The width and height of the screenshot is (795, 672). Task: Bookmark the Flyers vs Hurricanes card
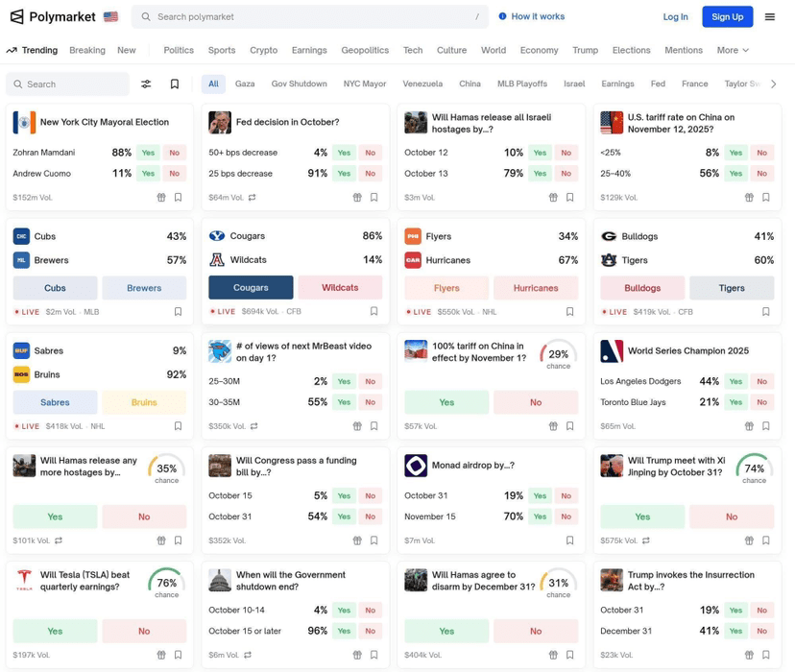(x=570, y=312)
